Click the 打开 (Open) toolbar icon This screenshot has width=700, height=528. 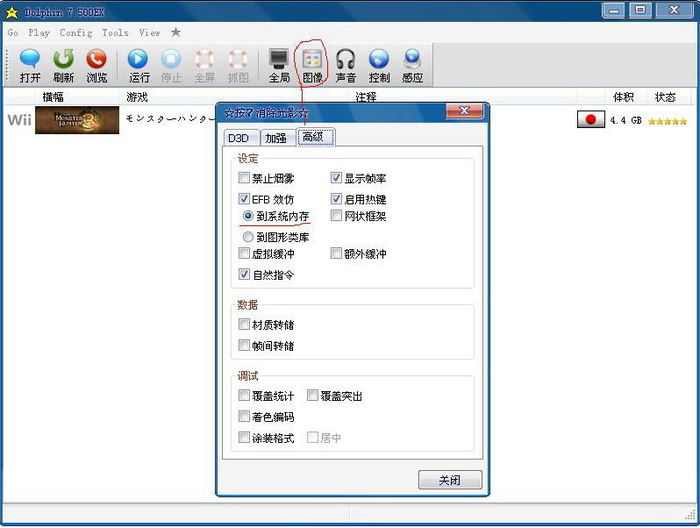(x=29, y=66)
